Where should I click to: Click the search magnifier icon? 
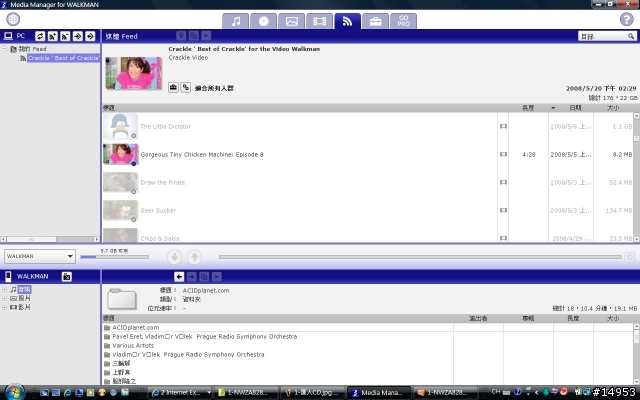point(631,36)
